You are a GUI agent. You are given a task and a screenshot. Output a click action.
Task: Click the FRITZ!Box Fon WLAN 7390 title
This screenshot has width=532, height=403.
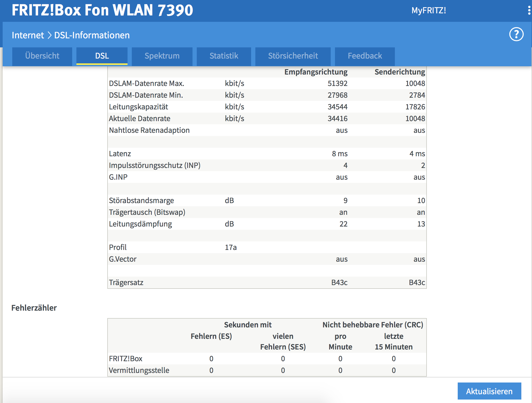pyautogui.click(x=102, y=10)
